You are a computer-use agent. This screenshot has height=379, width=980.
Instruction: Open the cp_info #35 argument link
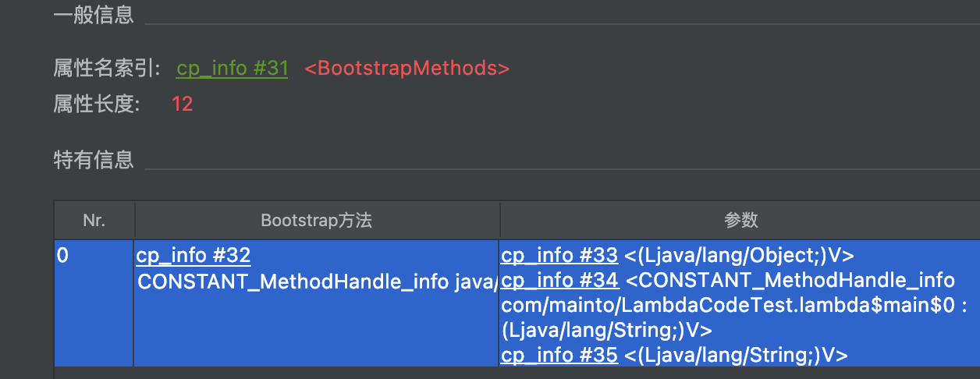559,356
